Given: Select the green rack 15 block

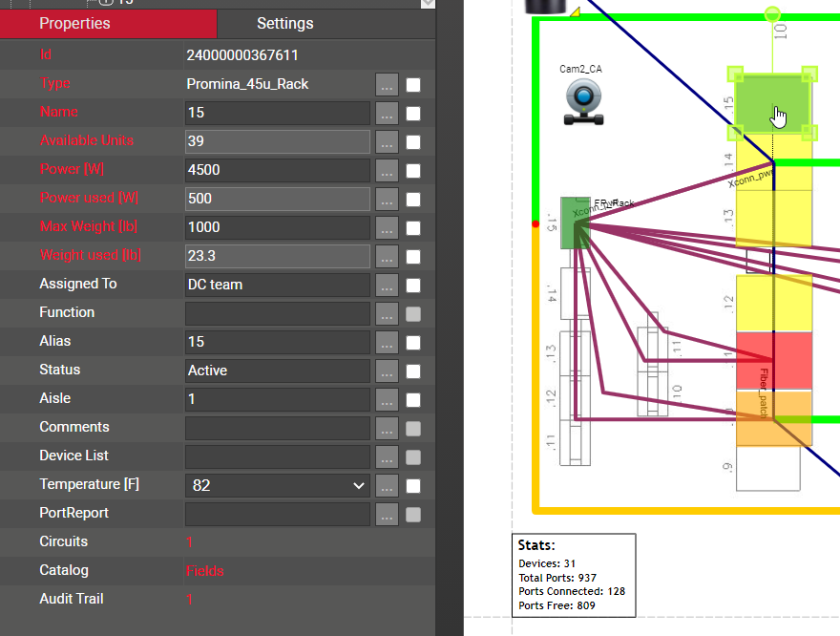Looking at the screenshot, I should [x=772, y=103].
